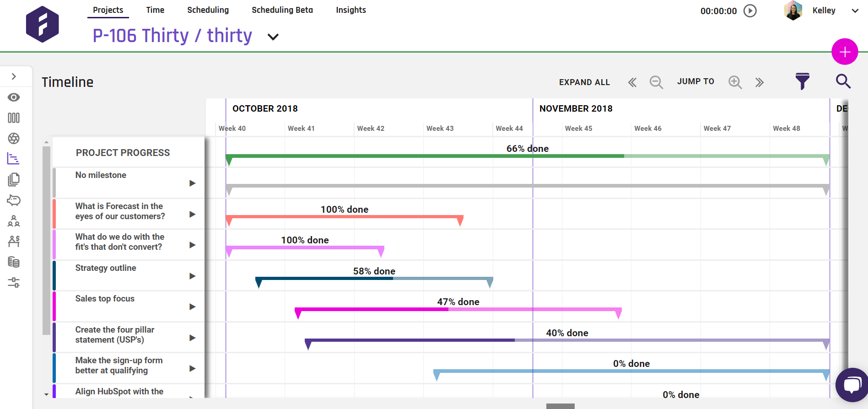
Task: Open the chat support bubble
Action: 852,385
